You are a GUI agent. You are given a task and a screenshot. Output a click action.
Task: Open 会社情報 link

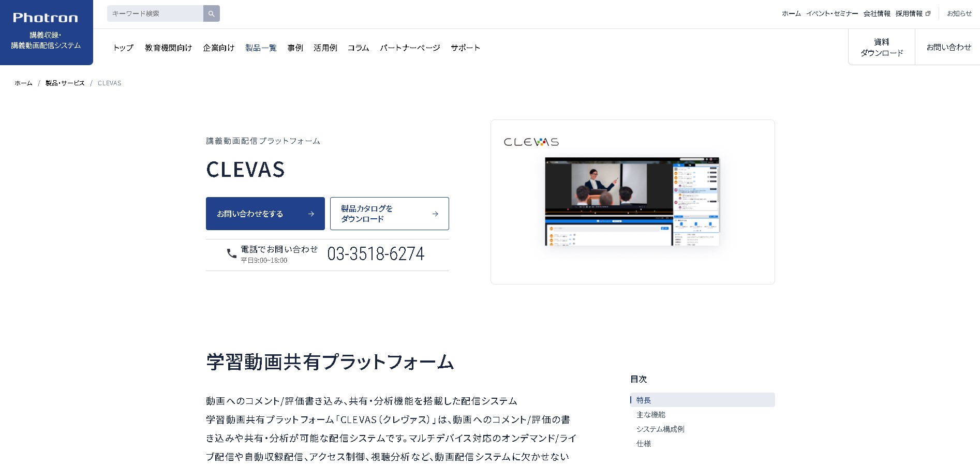point(877,13)
